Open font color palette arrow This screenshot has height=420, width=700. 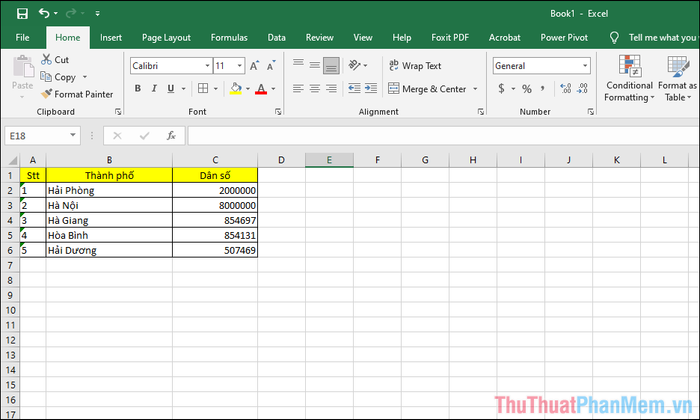[x=273, y=88]
